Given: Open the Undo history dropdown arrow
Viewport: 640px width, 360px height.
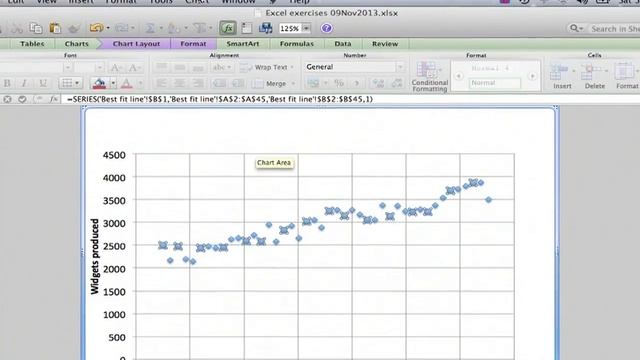Looking at the screenshot, I should (108, 28).
